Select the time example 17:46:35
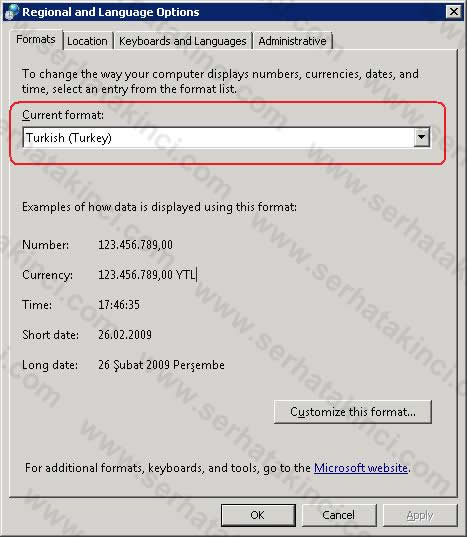This screenshot has height=537, width=467. point(119,305)
